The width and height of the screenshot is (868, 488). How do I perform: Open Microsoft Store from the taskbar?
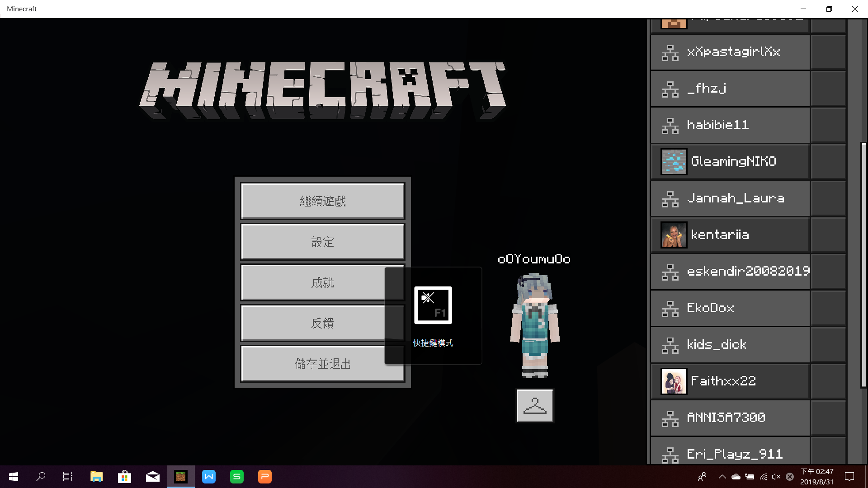tap(124, 477)
